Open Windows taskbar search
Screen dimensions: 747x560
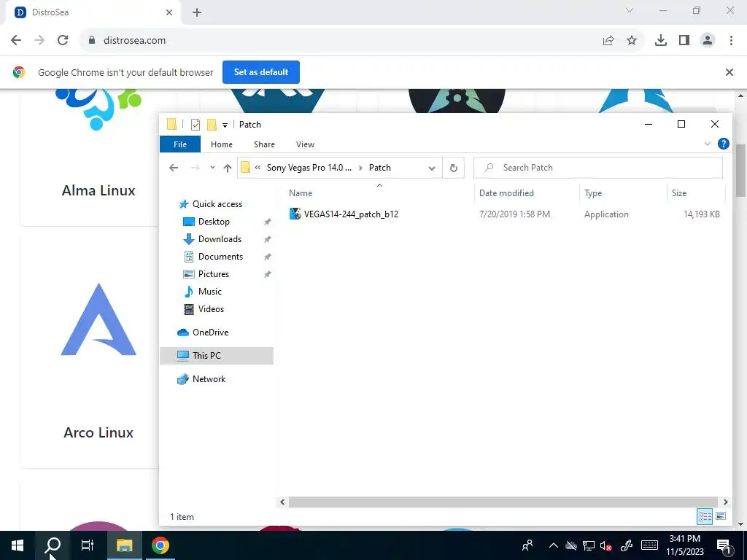53,545
